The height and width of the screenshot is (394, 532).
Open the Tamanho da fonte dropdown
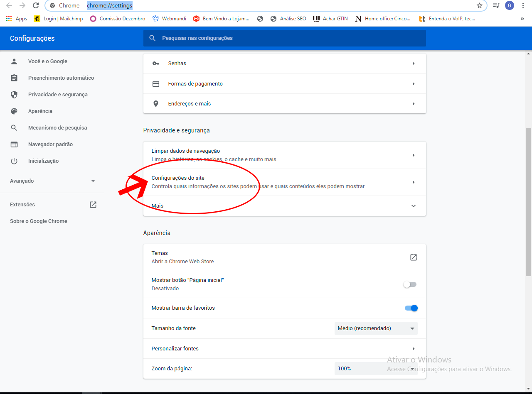(x=376, y=328)
